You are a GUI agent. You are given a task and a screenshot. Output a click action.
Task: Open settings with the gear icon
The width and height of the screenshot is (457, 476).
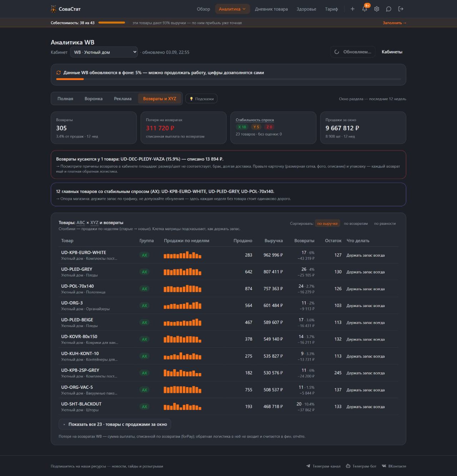point(377,9)
